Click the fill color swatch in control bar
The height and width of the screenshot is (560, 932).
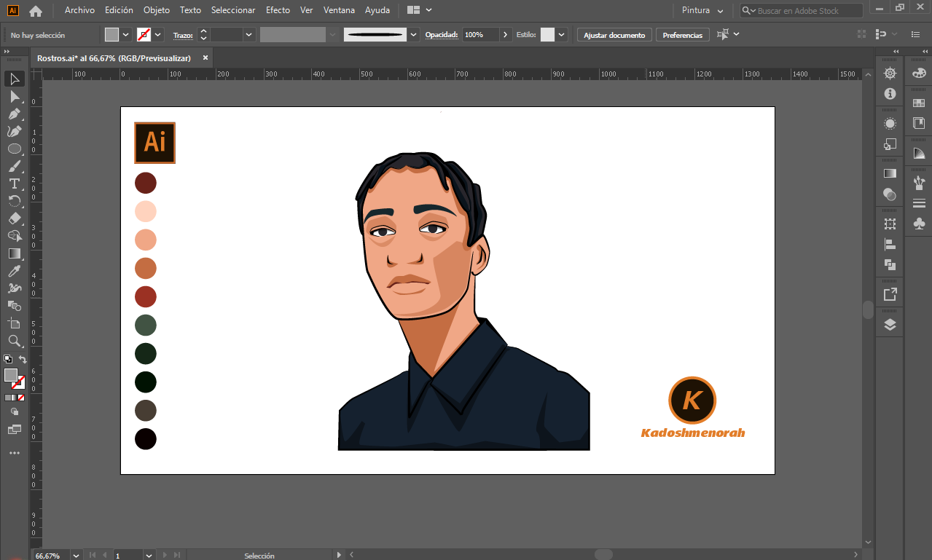[111, 35]
